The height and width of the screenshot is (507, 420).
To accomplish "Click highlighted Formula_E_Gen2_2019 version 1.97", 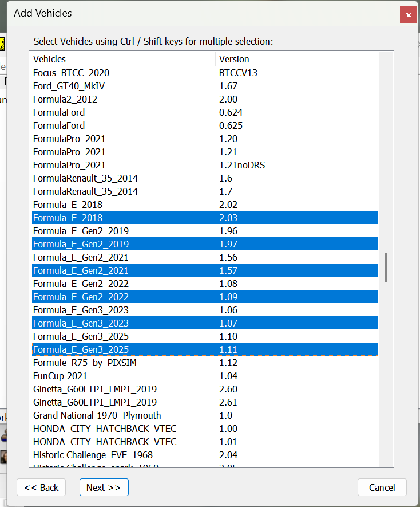I will (205, 244).
